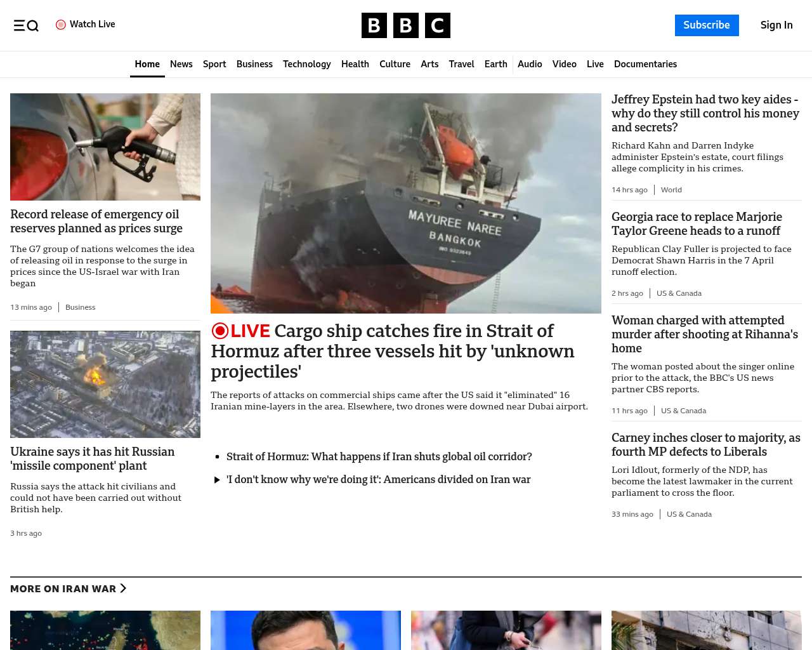Click the Sign In link

[776, 25]
